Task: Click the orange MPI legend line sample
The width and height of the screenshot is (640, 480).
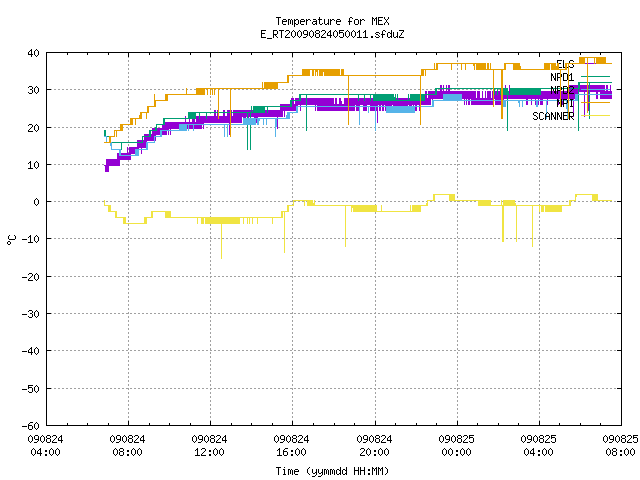Action: click(x=596, y=102)
